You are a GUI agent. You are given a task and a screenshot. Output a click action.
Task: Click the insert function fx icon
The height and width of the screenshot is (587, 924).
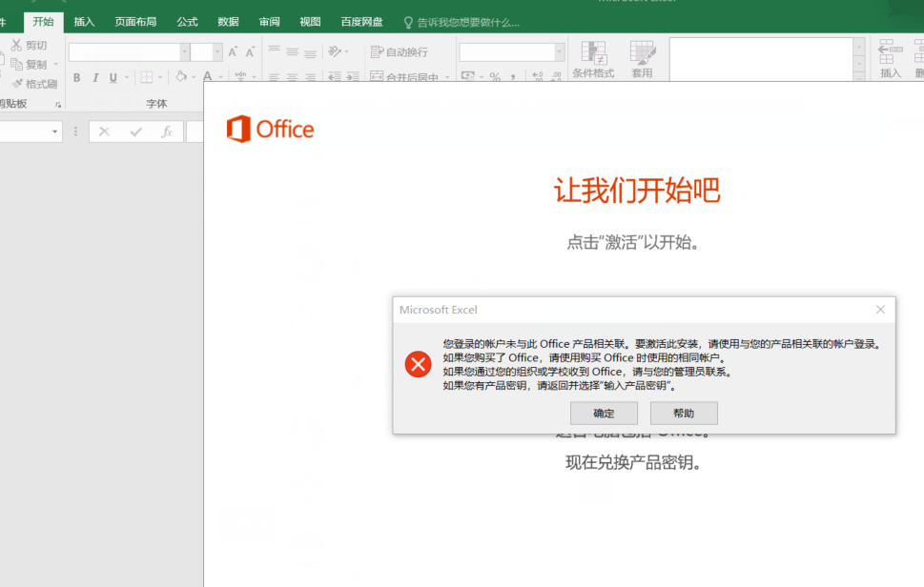(167, 132)
